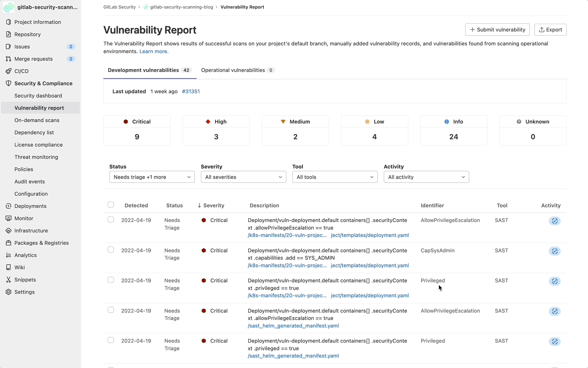
Task: Click the Export button
Action: [x=550, y=30]
